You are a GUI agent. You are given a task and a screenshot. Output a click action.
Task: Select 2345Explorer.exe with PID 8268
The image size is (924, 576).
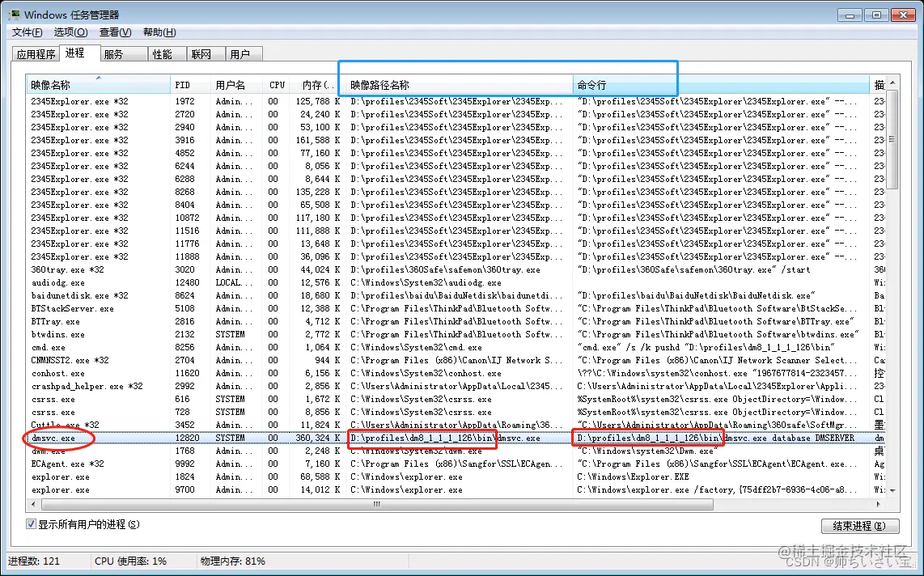(x=456, y=192)
